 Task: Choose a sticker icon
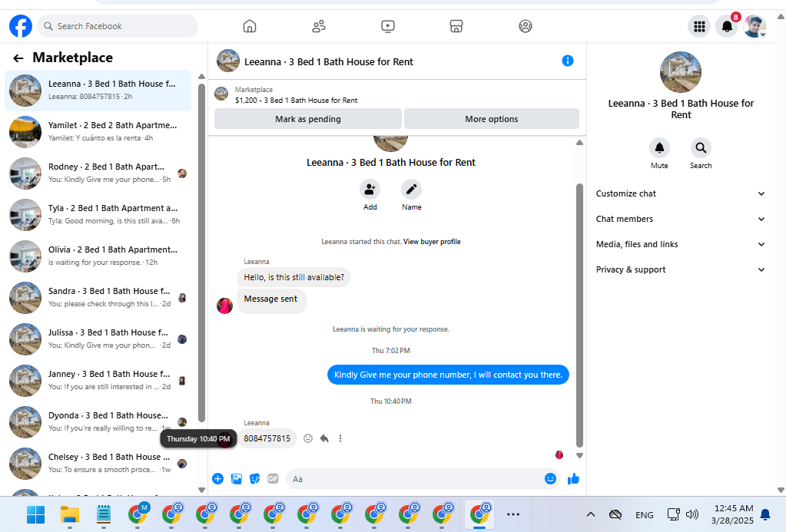[x=254, y=479]
